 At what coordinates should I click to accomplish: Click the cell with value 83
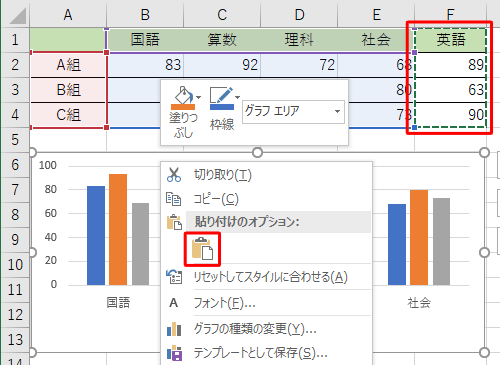coord(145,65)
